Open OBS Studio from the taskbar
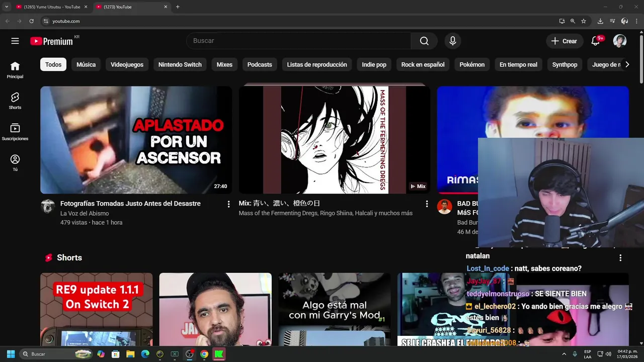This screenshot has width=644, height=362. 189,354
